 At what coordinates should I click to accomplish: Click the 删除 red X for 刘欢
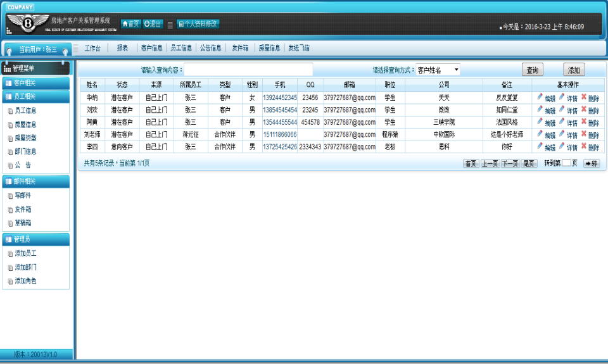click(x=584, y=110)
